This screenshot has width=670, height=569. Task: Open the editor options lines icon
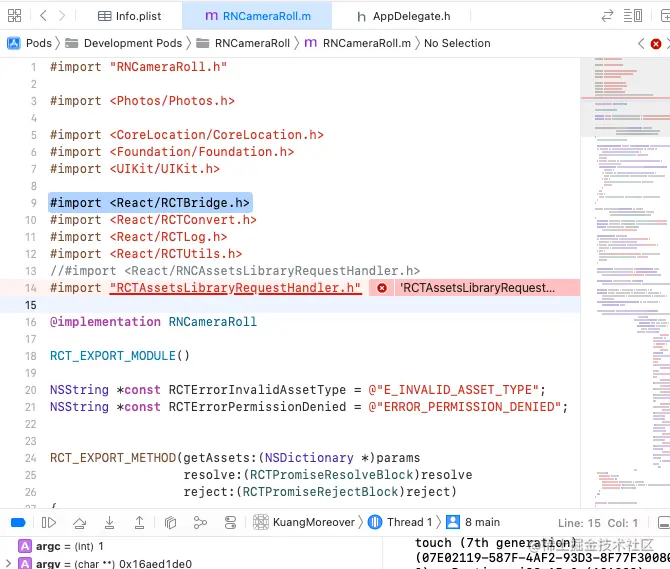click(x=633, y=16)
